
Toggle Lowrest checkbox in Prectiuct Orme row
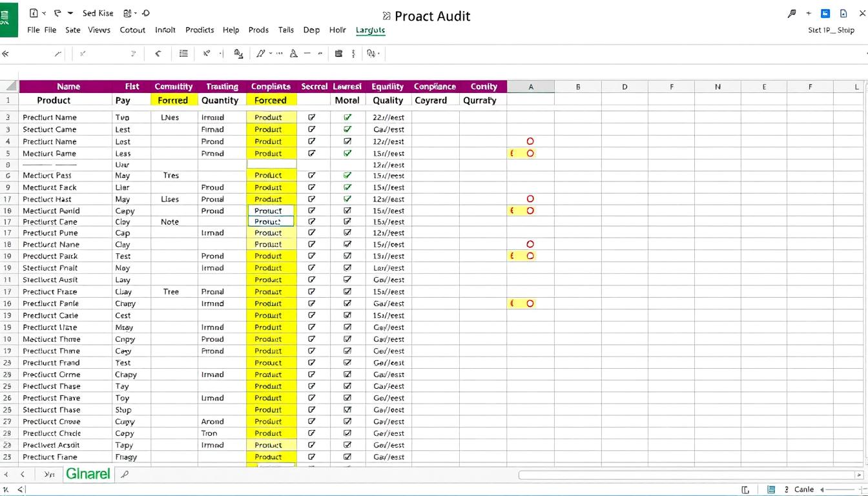point(348,374)
